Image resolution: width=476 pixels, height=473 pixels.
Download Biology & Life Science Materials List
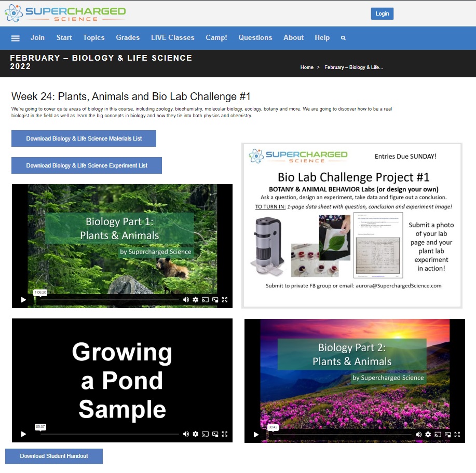coord(84,138)
